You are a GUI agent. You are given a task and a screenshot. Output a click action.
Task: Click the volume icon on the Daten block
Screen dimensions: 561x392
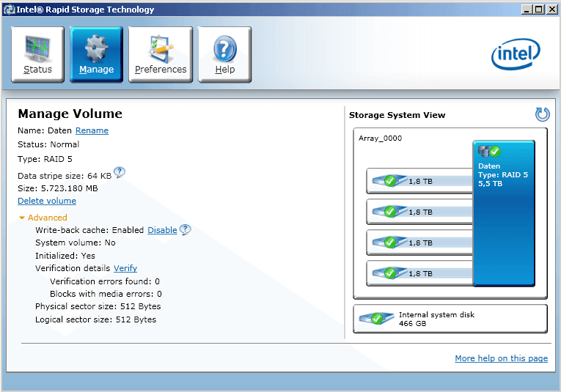[x=489, y=152]
